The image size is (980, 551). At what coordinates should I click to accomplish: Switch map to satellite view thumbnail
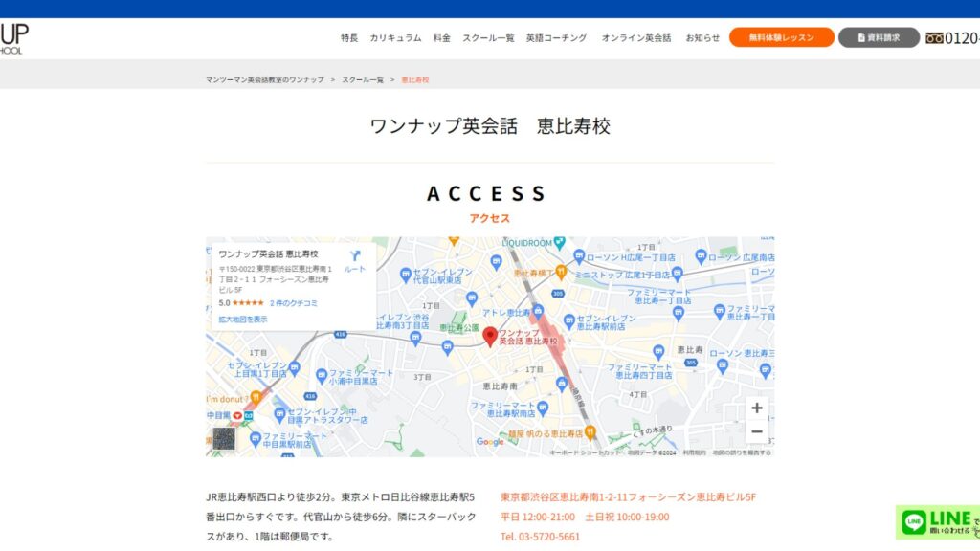coord(224,438)
